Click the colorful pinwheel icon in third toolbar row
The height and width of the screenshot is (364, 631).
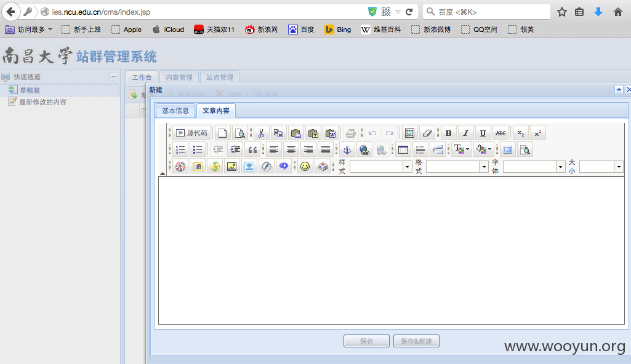pos(180,167)
